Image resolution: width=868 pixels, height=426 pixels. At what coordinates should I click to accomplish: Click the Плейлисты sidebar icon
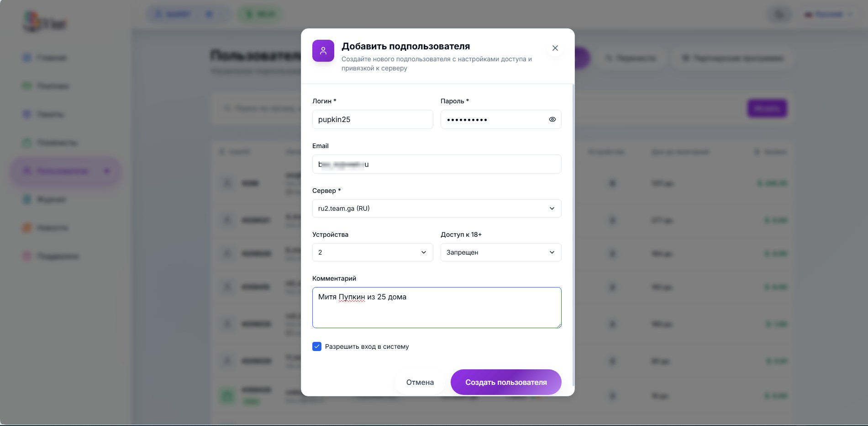coord(27,143)
